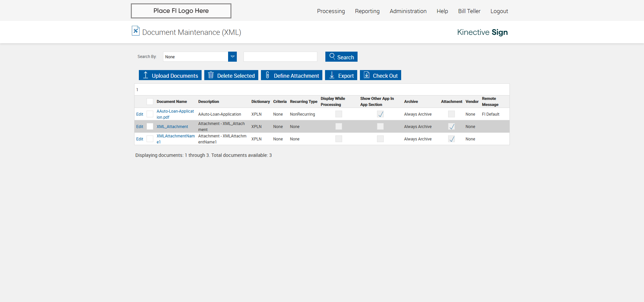644x302 pixels.
Task: Click page number 1 in pager
Action: point(137,89)
